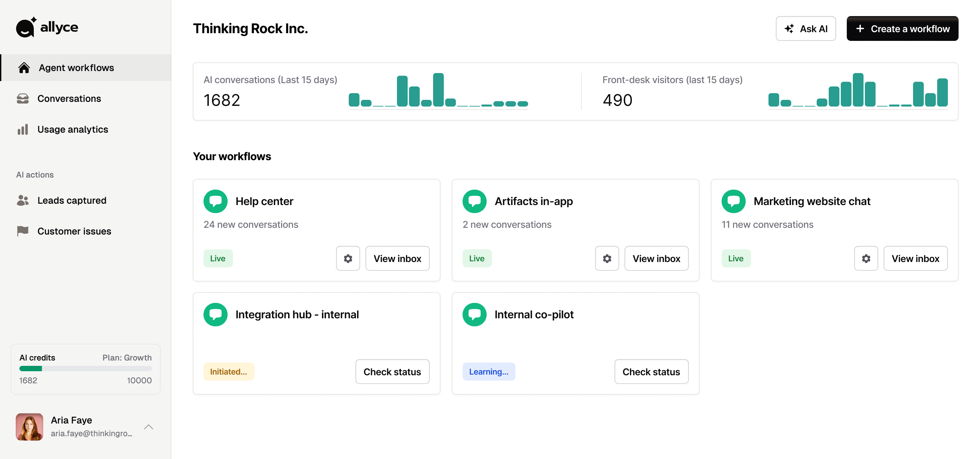Click the Customer issues flag icon

[x=23, y=231]
